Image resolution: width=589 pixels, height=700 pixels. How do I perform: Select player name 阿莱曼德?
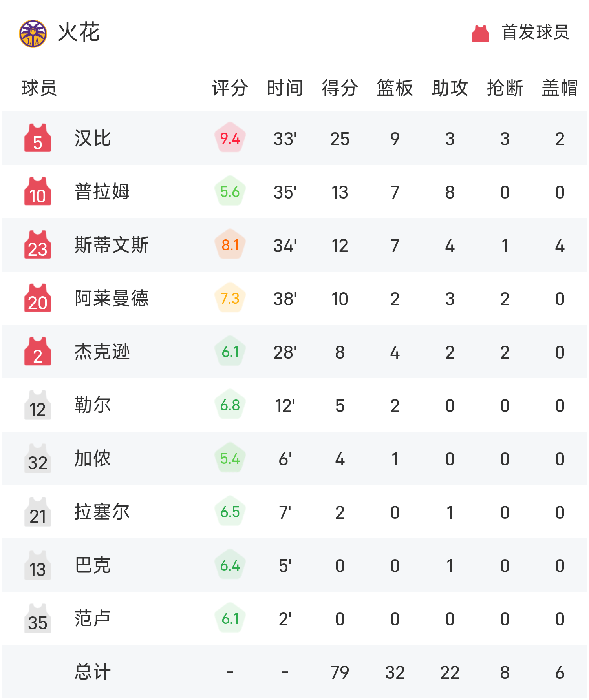112,298
